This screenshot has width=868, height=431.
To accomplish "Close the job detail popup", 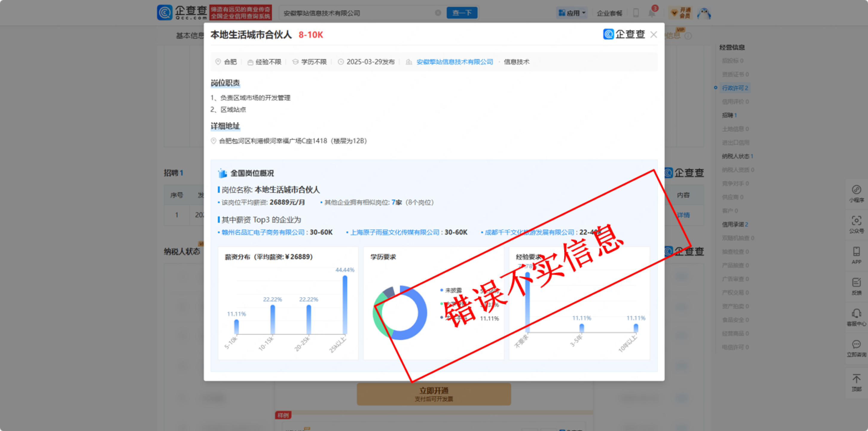I will point(653,34).
